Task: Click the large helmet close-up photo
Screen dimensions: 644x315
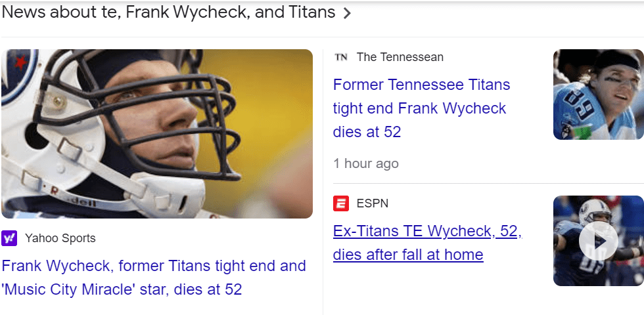Action: (157, 133)
